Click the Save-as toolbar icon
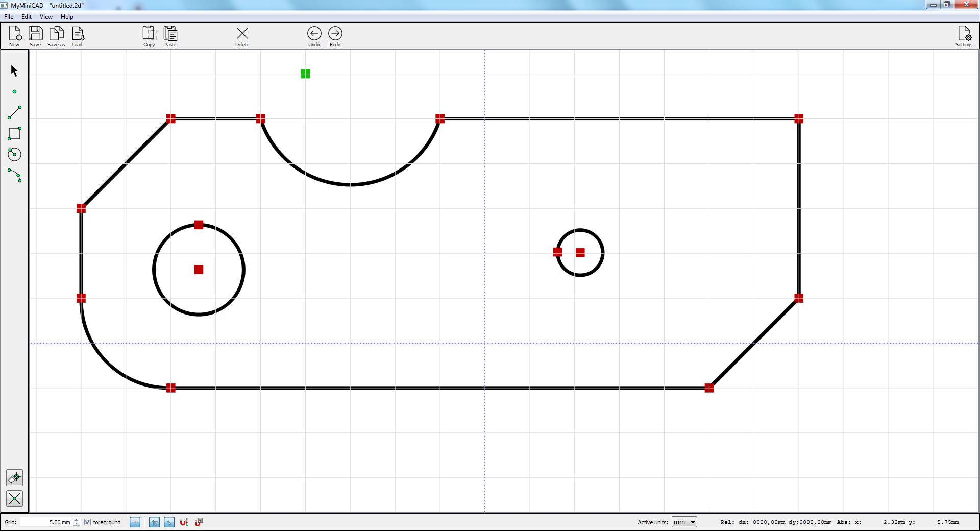The height and width of the screenshot is (531, 980). 56,36
